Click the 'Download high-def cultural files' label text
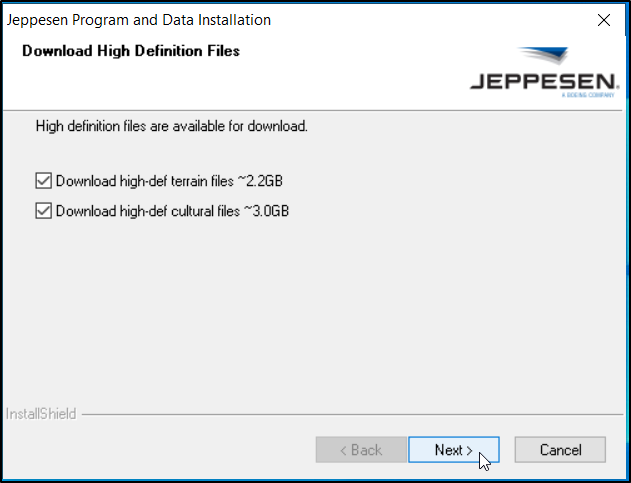 click(148, 211)
